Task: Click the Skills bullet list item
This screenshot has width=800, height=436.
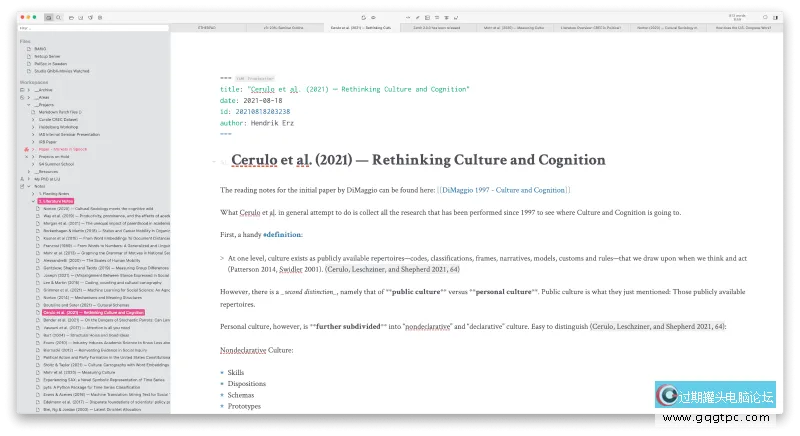Action: tap(236, 373)
